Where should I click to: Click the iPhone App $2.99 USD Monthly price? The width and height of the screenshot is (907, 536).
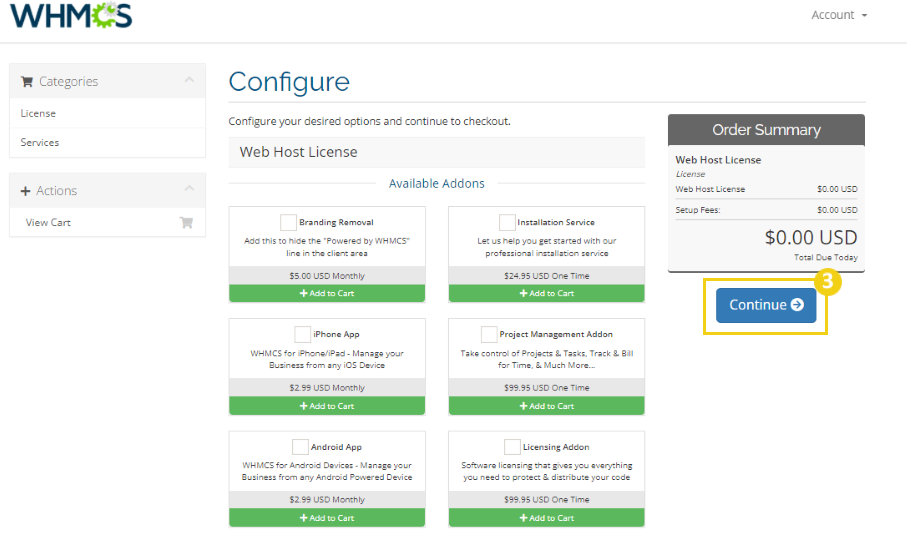point(327,388)
